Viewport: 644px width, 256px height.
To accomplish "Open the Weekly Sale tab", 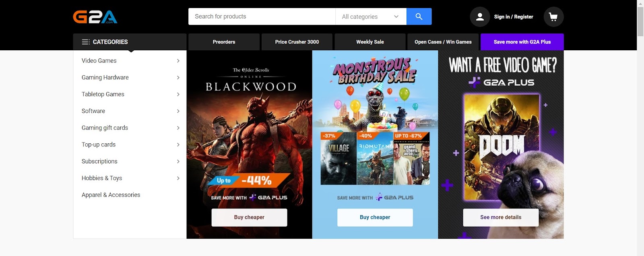I will pyautogui.click(x=370, y=42).
